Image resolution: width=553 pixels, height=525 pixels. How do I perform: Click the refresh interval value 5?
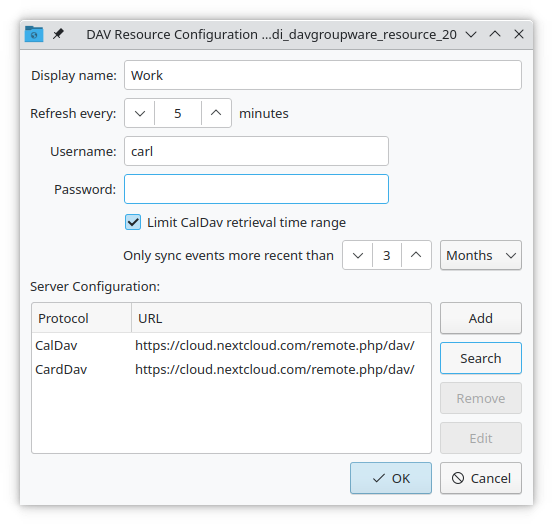[178, 113]
